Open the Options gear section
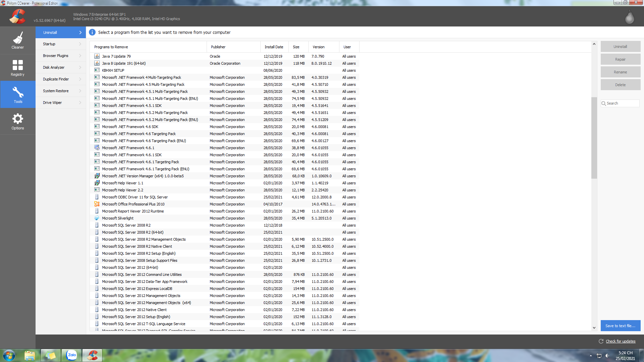Viewport: 644px width, 362px height. [x=18, y=121]
